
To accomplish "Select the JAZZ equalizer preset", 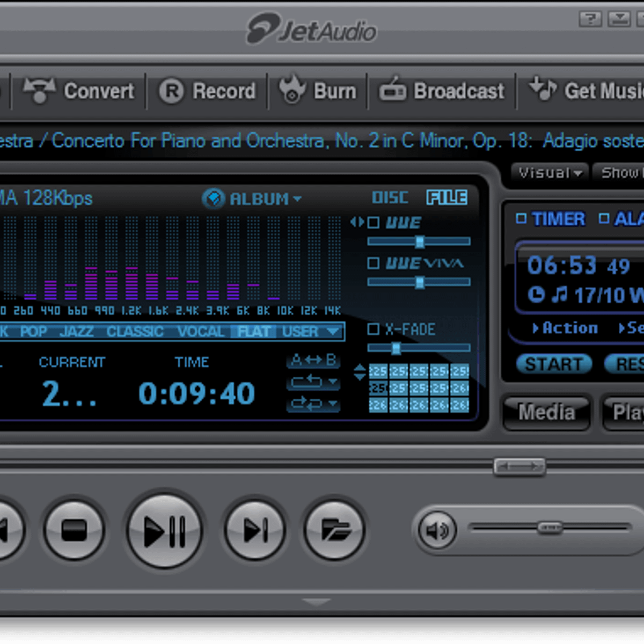I will (x=77, y=332).
